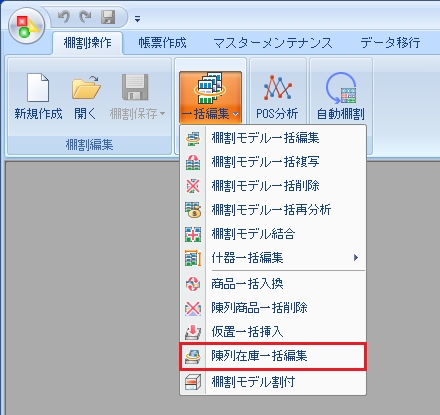This screenshot has height=415, width=440.
Task: Click the undo arrow in quick access toolbar
Action: (64, 17)
